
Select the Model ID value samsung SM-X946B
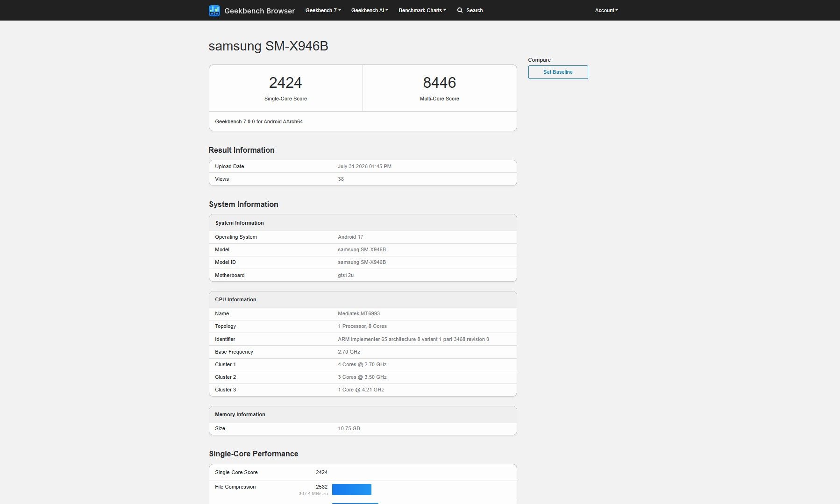click(362, 262)
